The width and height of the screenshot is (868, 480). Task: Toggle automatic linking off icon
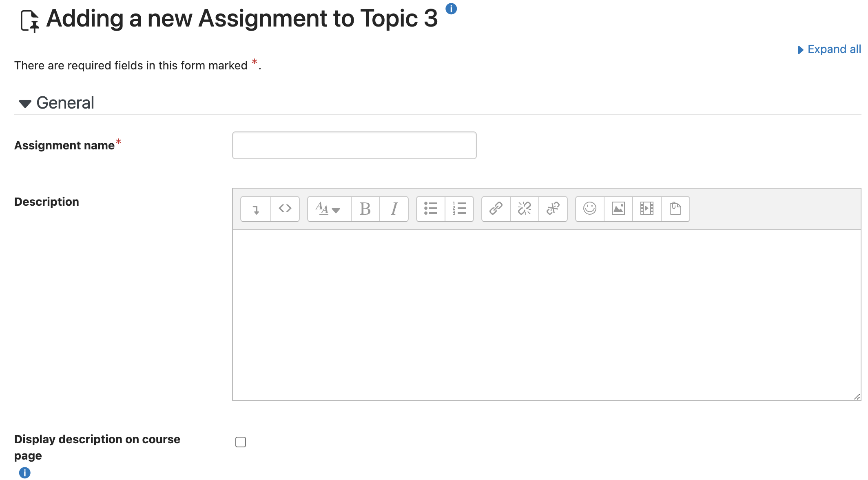553,209
